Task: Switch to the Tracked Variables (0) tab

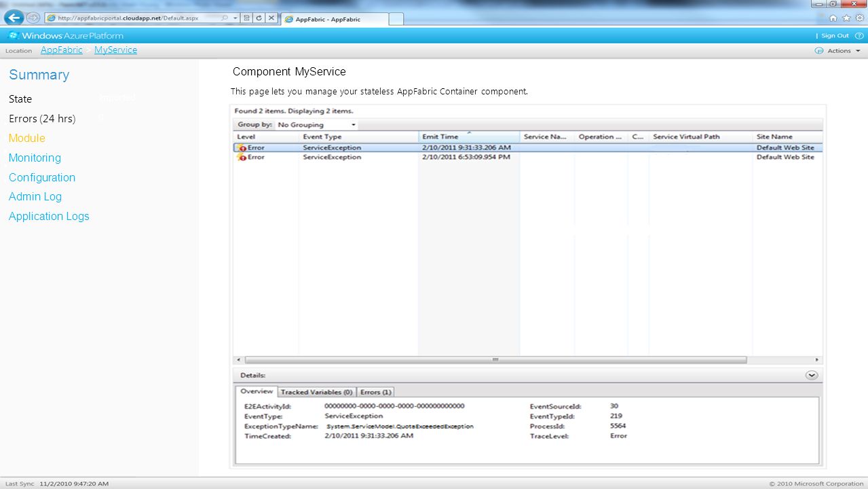Action: tap(316, 392)
